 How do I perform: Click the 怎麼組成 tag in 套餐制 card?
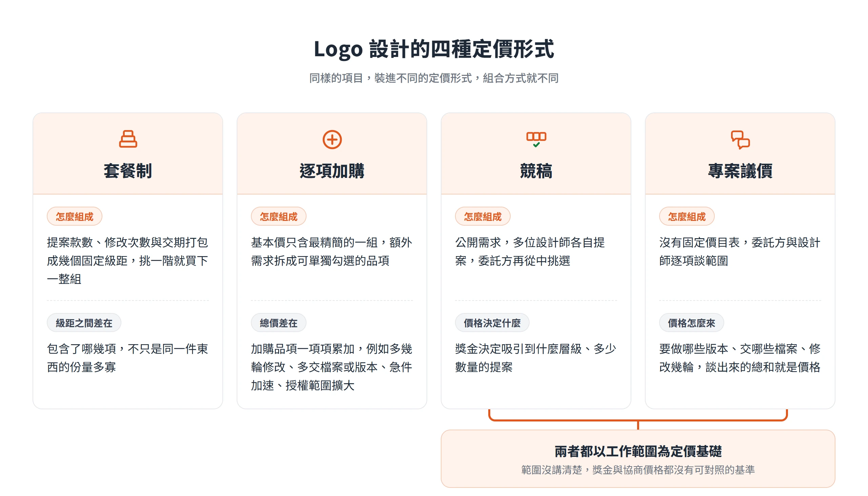click(x=74, y=216)
